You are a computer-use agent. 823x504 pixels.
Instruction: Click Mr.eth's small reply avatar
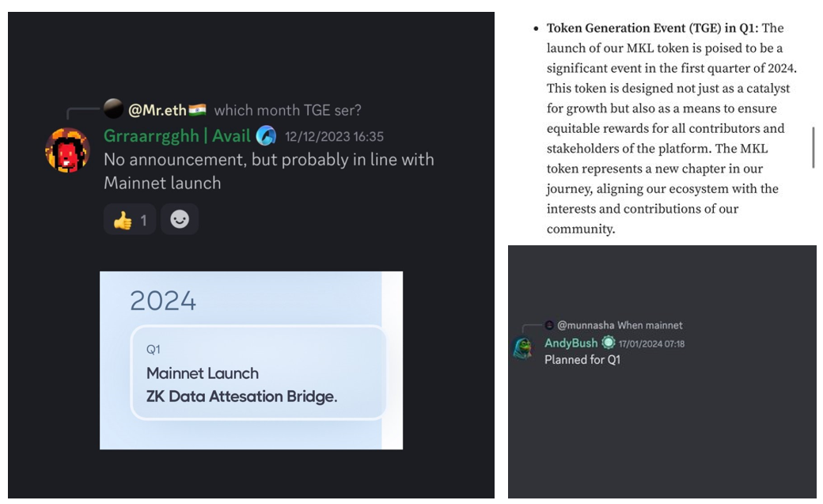(x=113, y=110)
